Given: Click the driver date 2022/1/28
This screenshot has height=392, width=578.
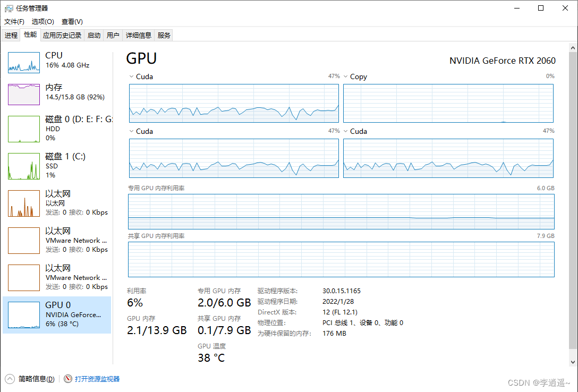Looking at the screenshot, I should click(x=338, y=301).
